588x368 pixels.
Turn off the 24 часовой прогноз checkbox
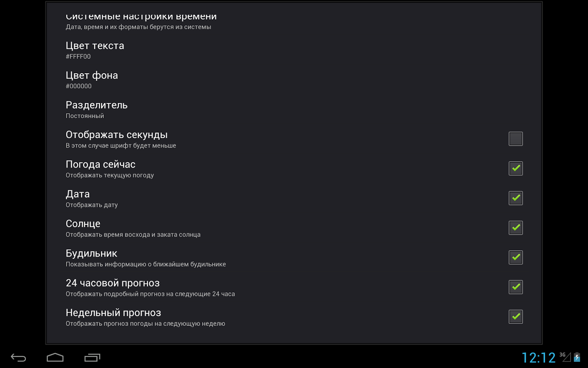[x=516, y=287]
